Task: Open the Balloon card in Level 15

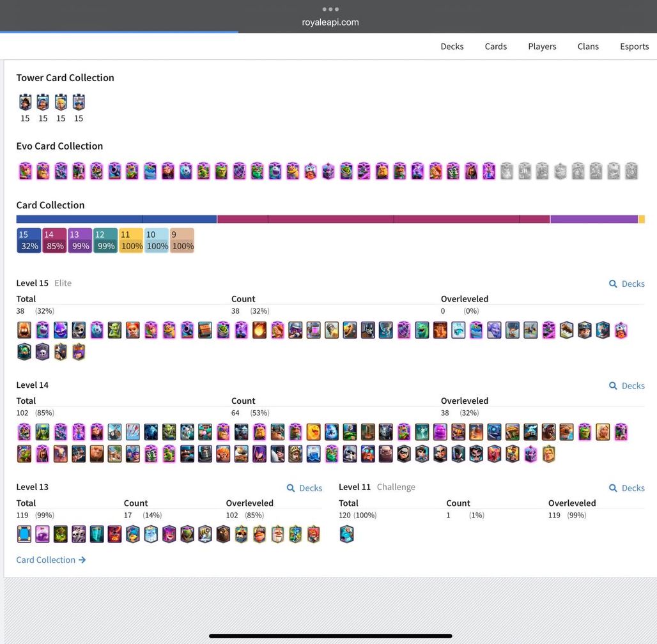Action: click(513, 330)
